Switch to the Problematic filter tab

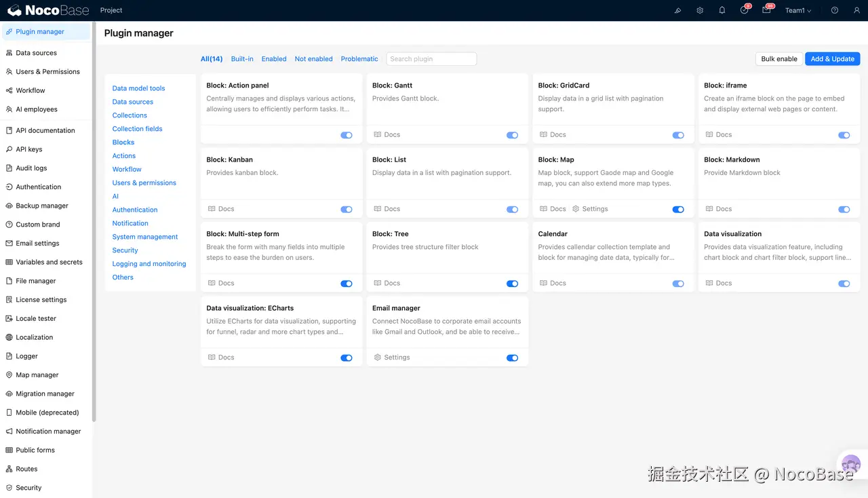359,59
